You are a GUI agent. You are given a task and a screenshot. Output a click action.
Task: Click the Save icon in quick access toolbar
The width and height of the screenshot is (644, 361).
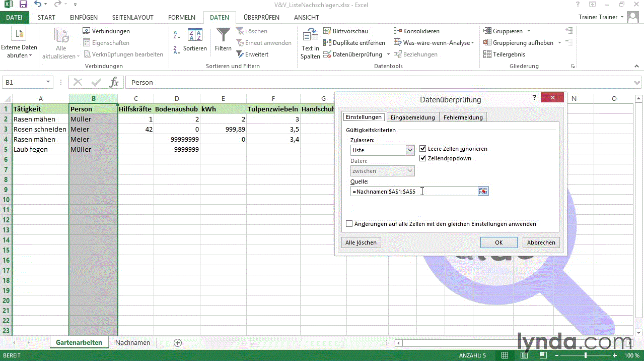pyautogui.click(x=23, y=5)
